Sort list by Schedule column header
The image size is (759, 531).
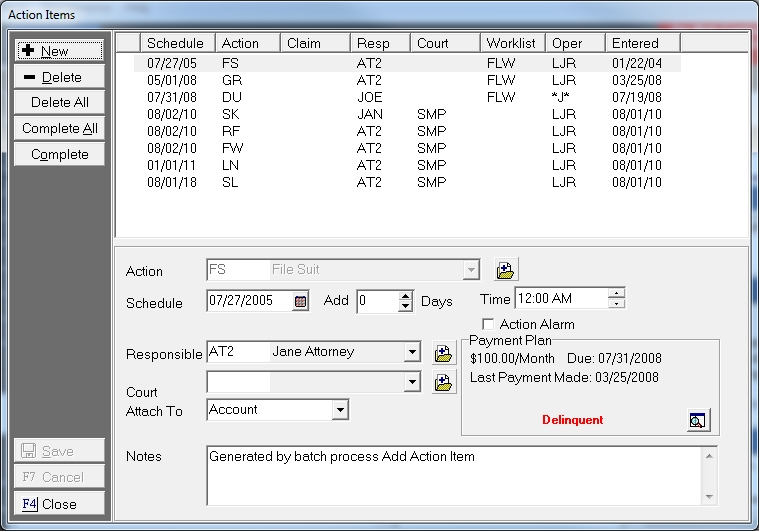177,43
